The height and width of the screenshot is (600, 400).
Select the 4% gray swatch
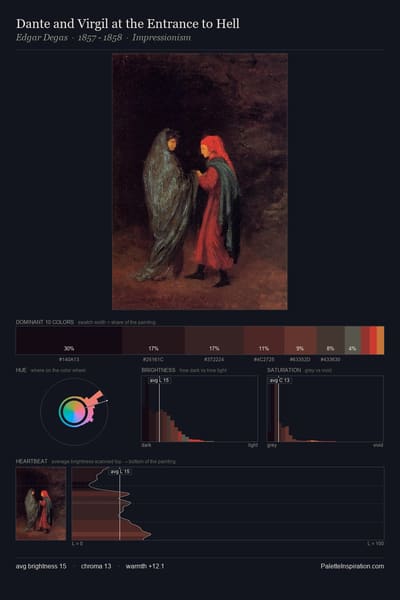click(x=353, y=340)
